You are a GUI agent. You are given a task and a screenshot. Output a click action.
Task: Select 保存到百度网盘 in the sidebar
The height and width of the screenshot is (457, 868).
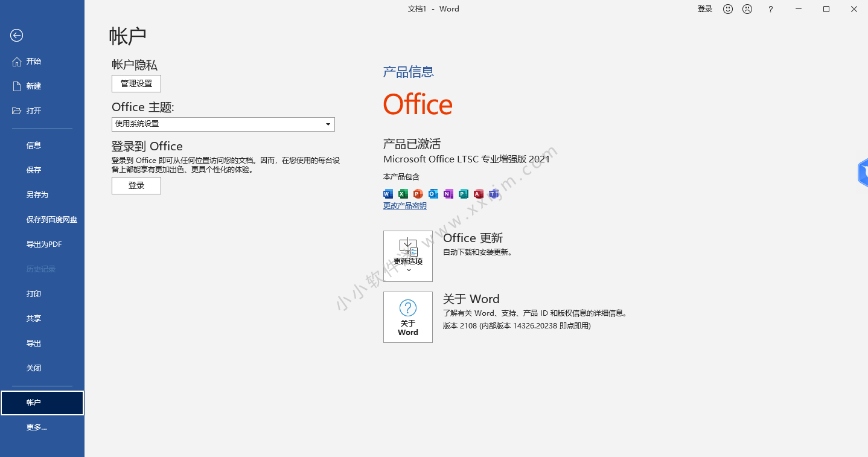[x=42, y=220]
